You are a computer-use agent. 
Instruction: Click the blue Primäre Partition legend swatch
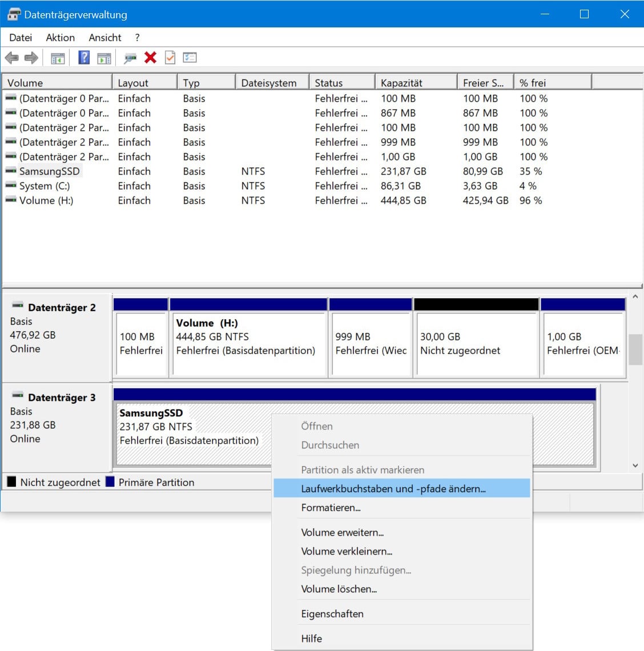tap(110, 481)
